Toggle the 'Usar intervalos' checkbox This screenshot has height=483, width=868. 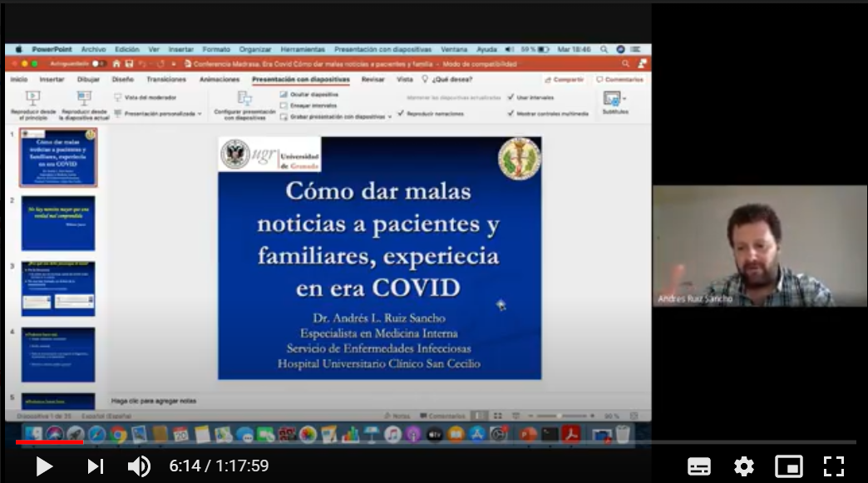pyautogui.click(x=510, y=97)
